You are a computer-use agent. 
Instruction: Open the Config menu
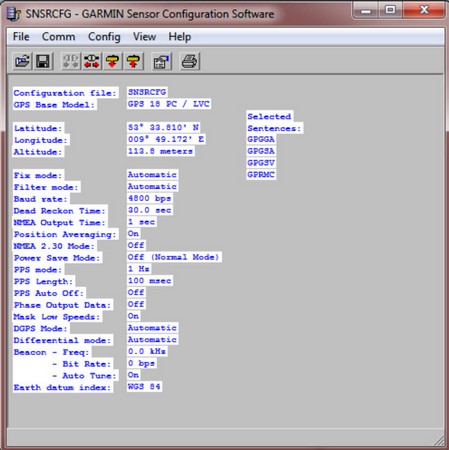(104, 37)
